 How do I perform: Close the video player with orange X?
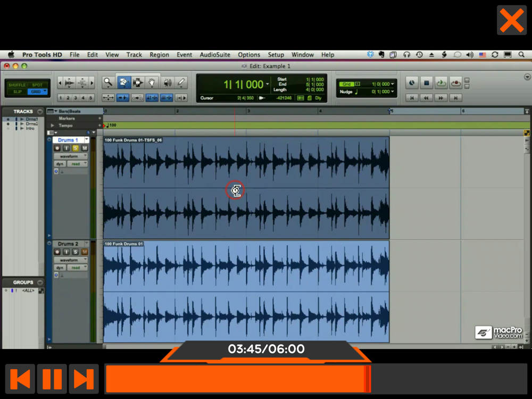[x=512, y=20]
